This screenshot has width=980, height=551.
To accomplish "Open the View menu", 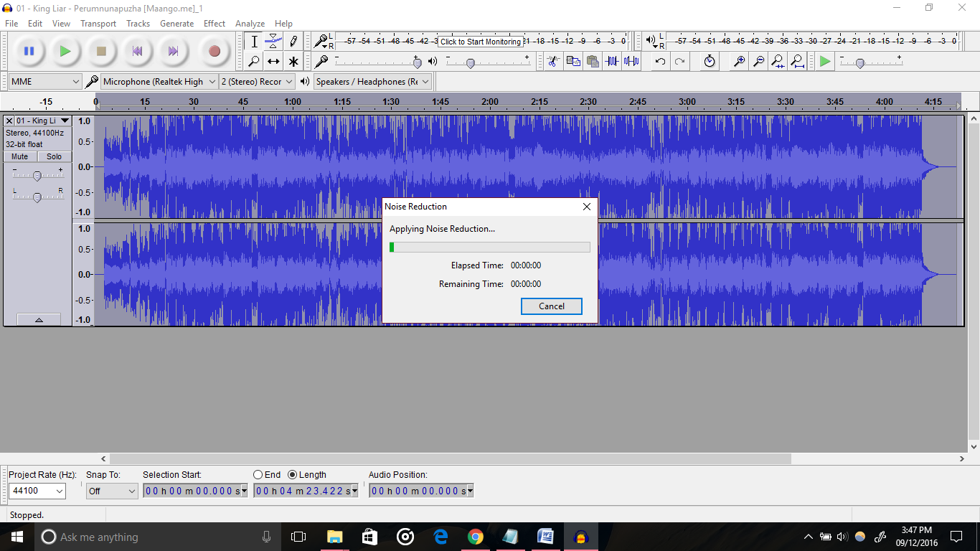I will 61,24.
